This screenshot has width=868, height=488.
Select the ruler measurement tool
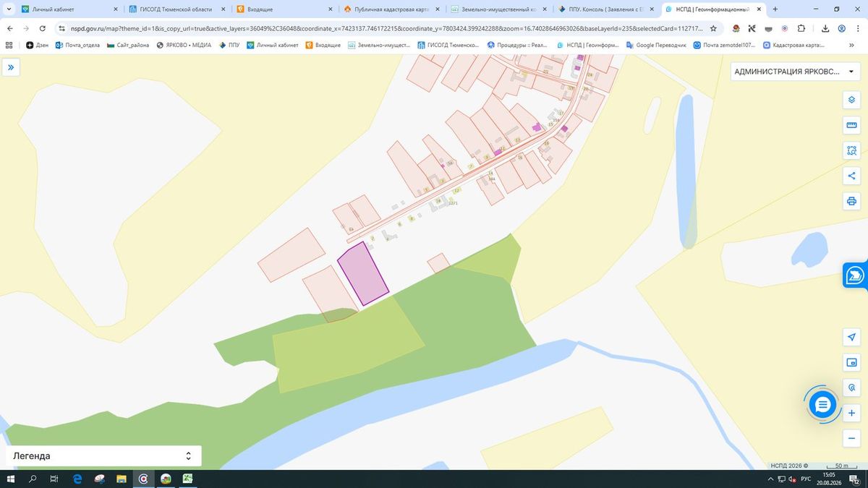(x=851, y=125)
